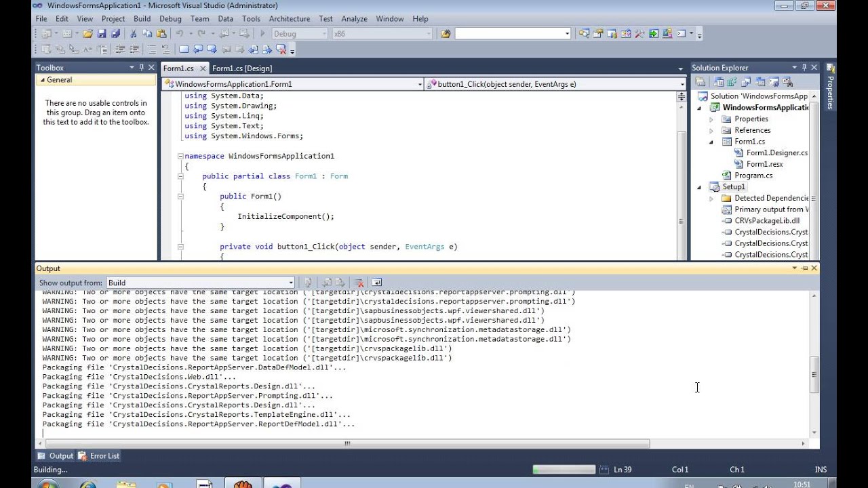The width and height of the screenshot is (868, 488).
Task: Click the Start Page green arrow icon
Action: pyautogui.click(x=653, y=33)
